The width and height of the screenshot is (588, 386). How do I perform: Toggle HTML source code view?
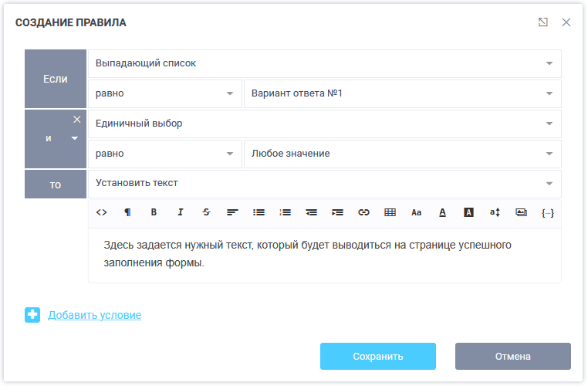(x=101, y=213)
